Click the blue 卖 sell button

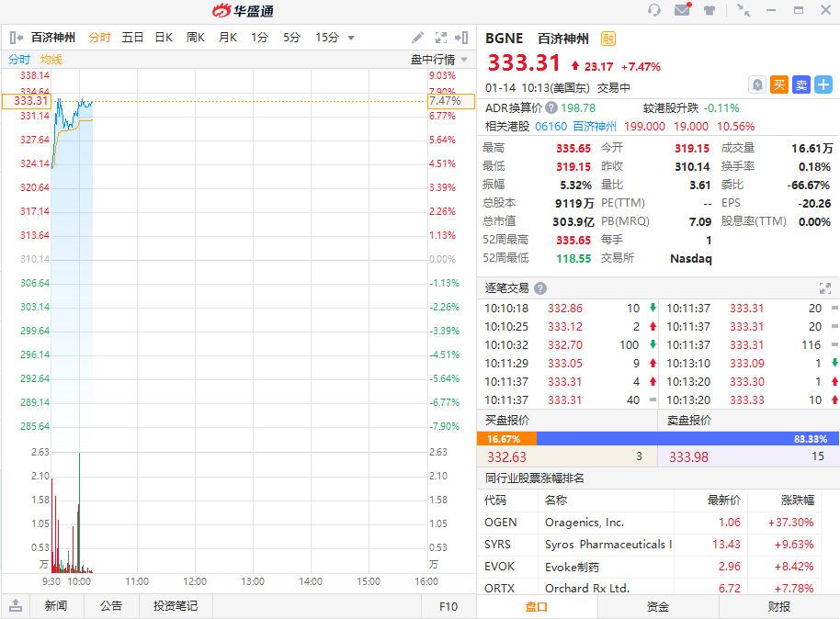click(800, 84)
